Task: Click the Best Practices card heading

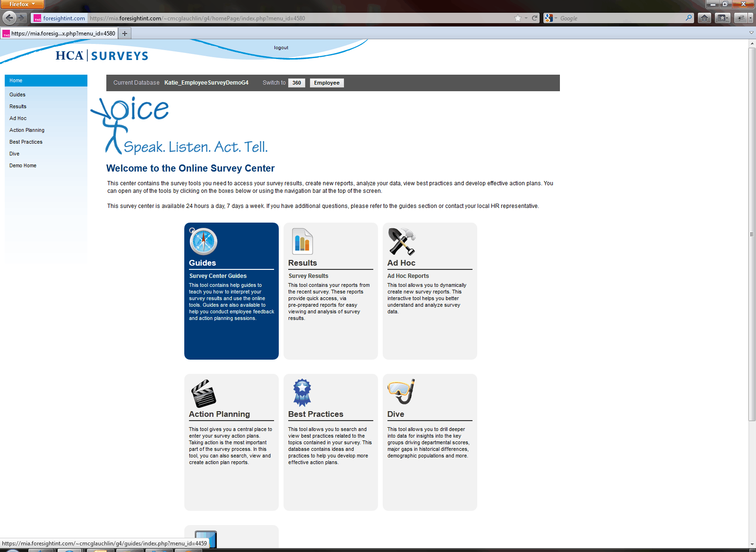Action: click(316, 414)
